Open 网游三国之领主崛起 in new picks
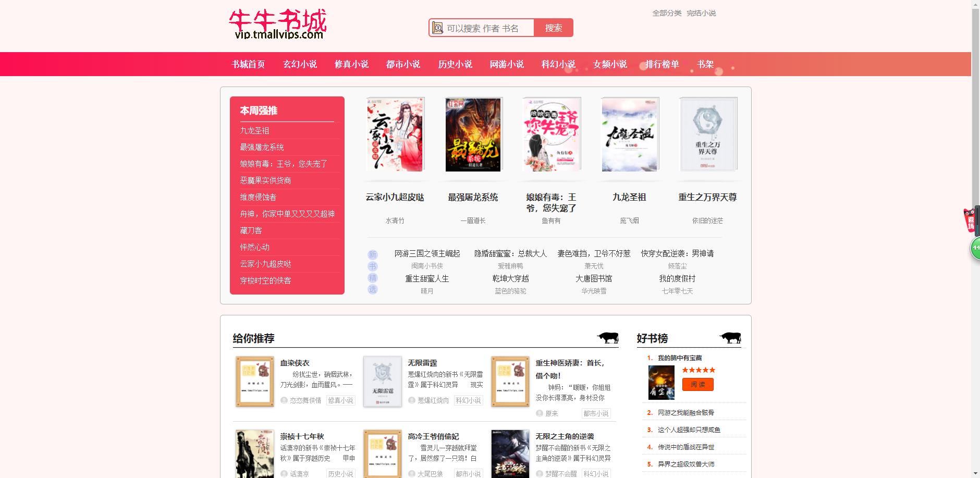The height and width of the screenshot is (478, 980). click(x=427, y=253)
